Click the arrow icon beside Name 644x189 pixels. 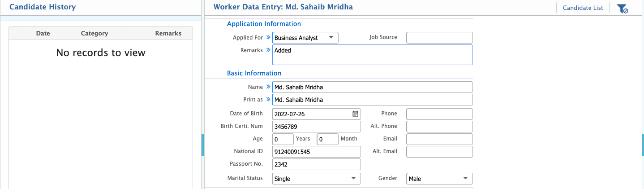click(x=268, y=87)
